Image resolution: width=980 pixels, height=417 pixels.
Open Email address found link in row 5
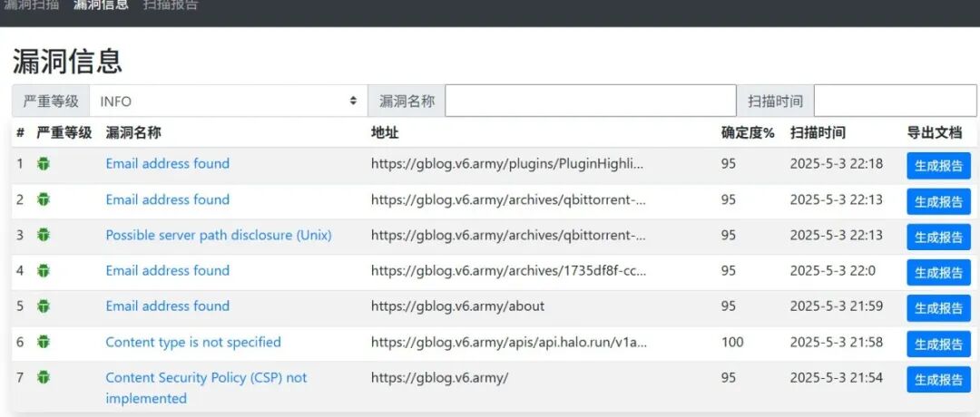(x=168, y=305)
